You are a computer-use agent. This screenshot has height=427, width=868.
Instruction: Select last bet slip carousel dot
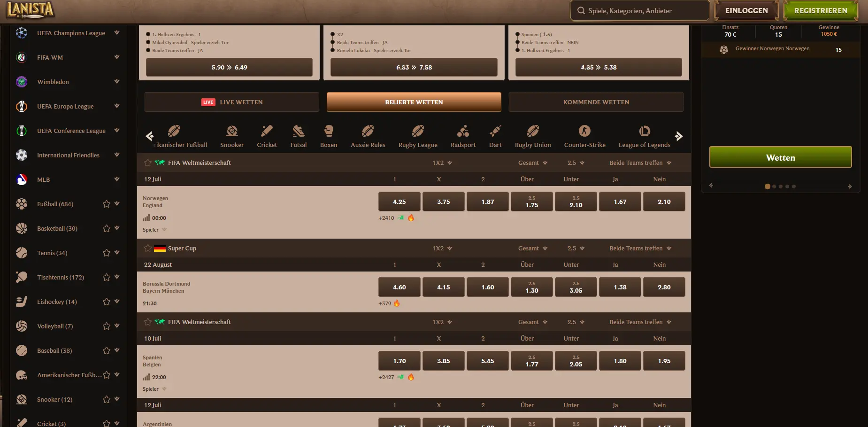794,186
